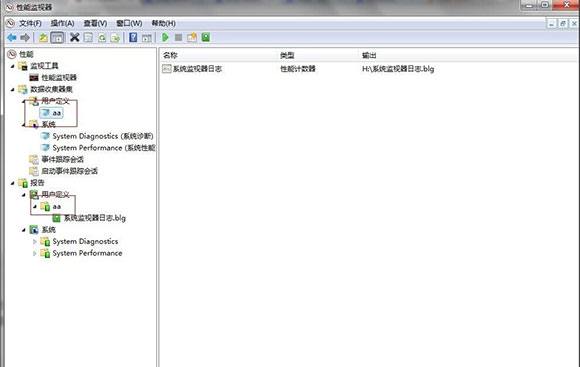Click the blue Back arrow in toolbar

[x=12, y=37]
